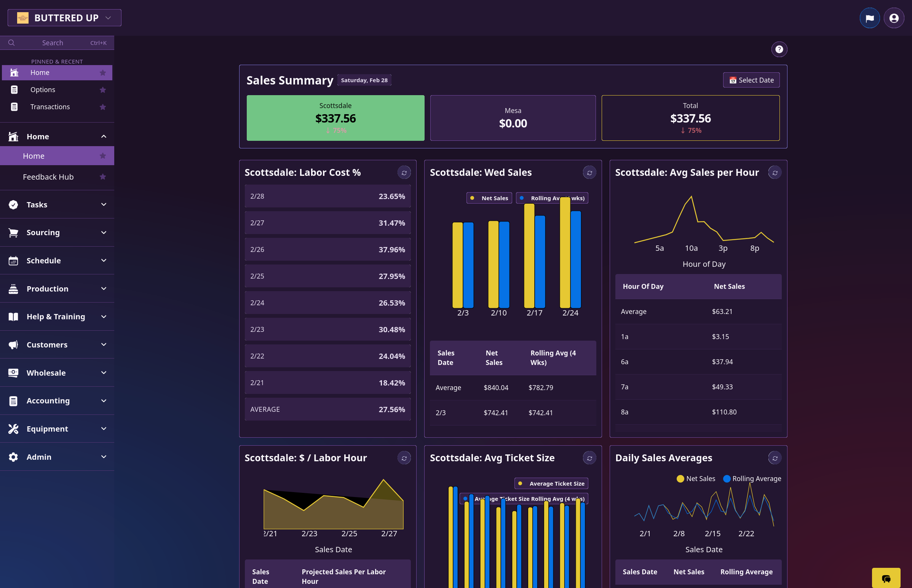Toggle Net Sales legend in Wed Sales chart

point(489,198)
